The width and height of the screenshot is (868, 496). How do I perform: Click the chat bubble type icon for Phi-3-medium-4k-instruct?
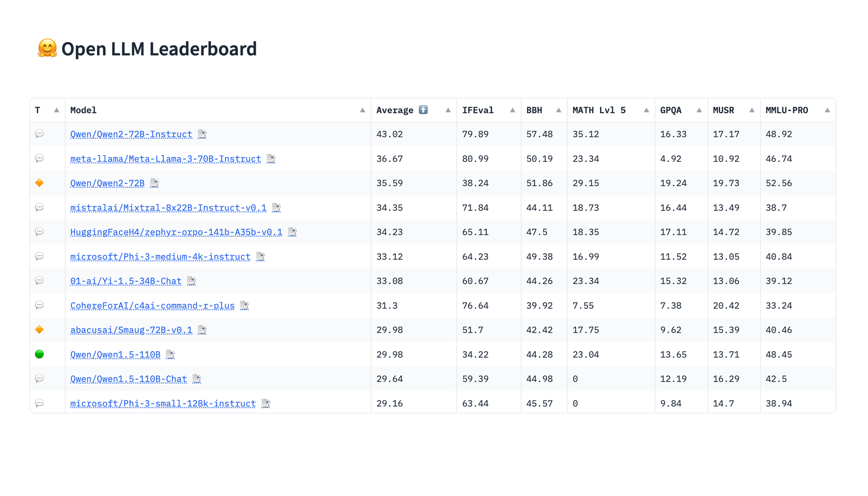click(40, 256)
